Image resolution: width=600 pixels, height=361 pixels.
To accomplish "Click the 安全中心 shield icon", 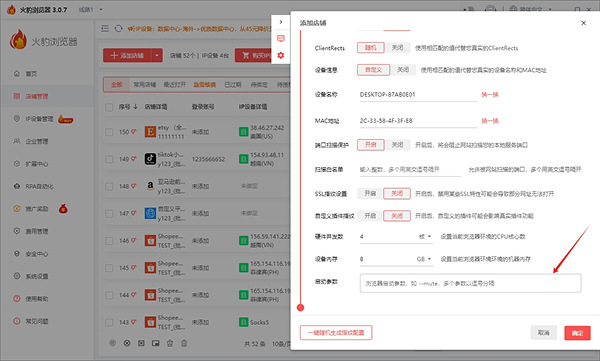I will point(16,254).
